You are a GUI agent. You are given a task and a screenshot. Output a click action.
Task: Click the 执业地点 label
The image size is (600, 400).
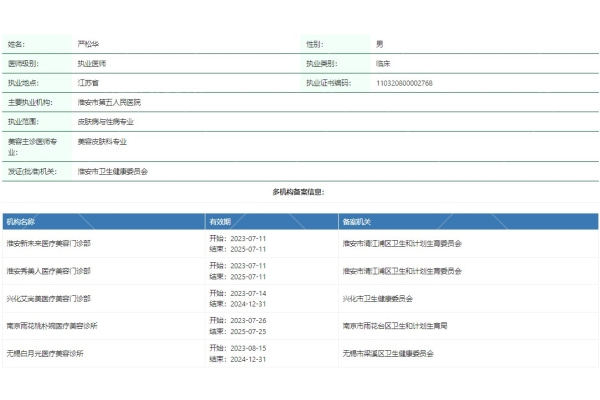[23, 83]
